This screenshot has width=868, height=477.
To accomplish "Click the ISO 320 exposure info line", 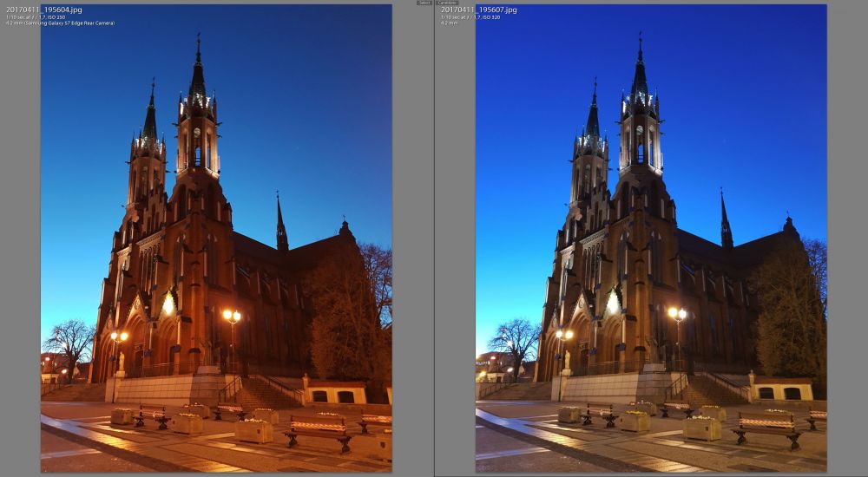I will [470, 17].
